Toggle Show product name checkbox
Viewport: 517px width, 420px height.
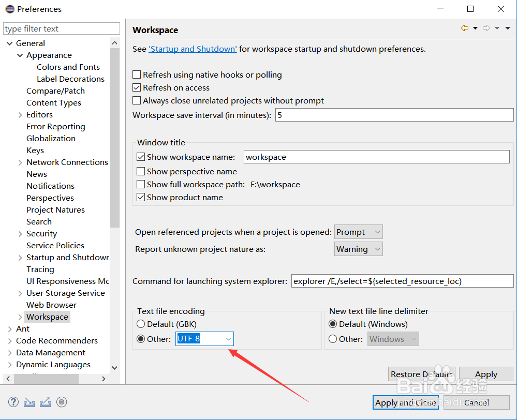click(x=141, y=197)
